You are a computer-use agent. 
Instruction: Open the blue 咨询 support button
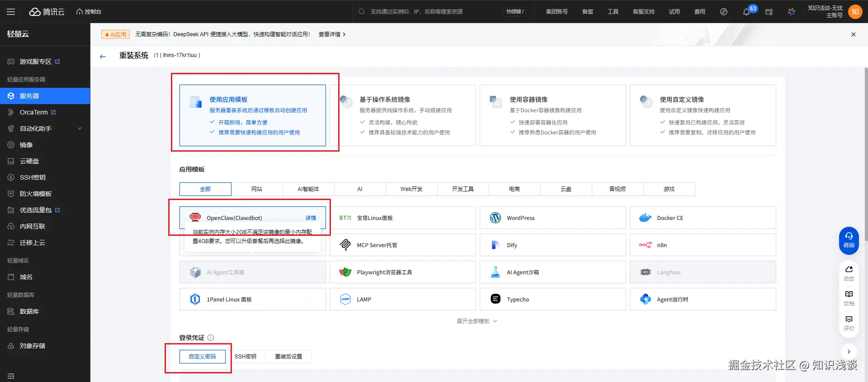(849, 240)
